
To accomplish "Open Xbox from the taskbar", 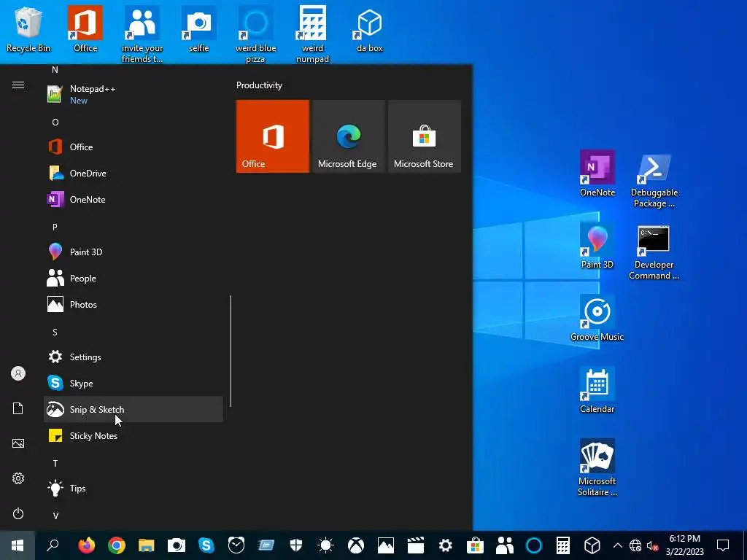I will coord(356,545).
